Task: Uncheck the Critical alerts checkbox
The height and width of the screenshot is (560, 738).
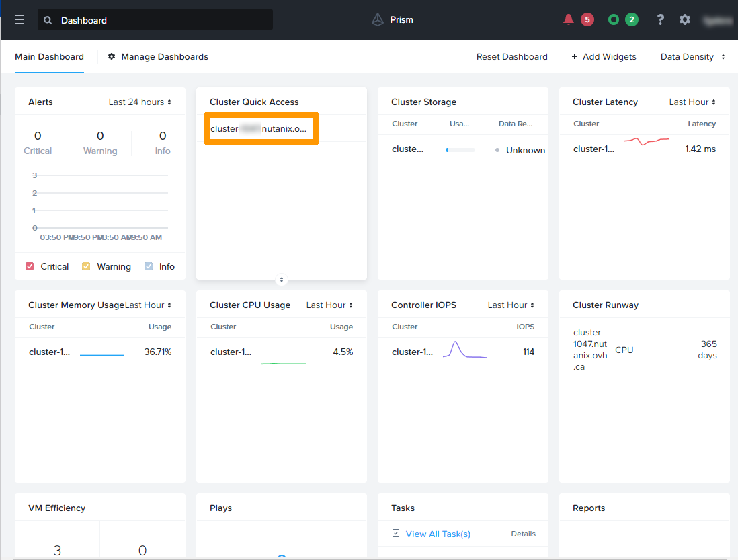Action: tap(30, 266)
